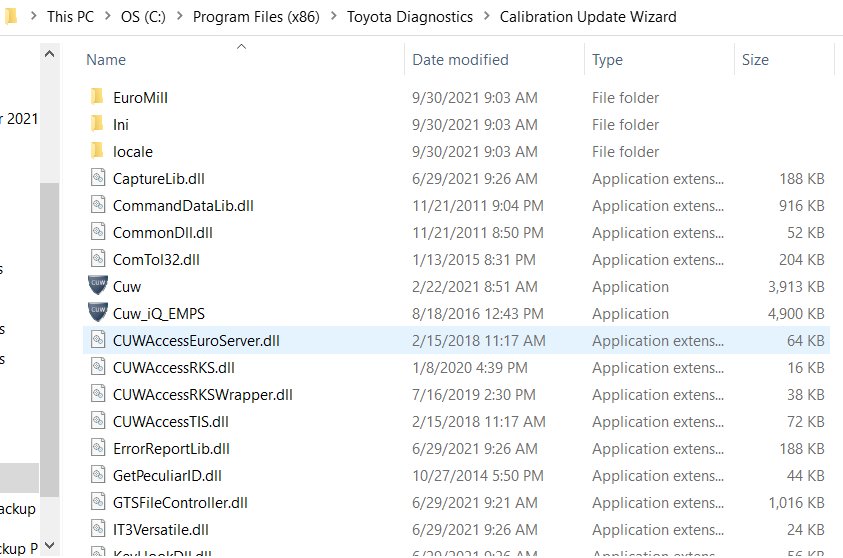
Task: Sort by Type column header
Action: tap(607, 60)
